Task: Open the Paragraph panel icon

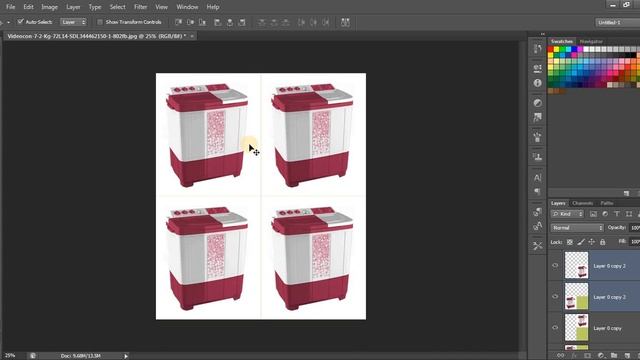Action: (538, 192)
